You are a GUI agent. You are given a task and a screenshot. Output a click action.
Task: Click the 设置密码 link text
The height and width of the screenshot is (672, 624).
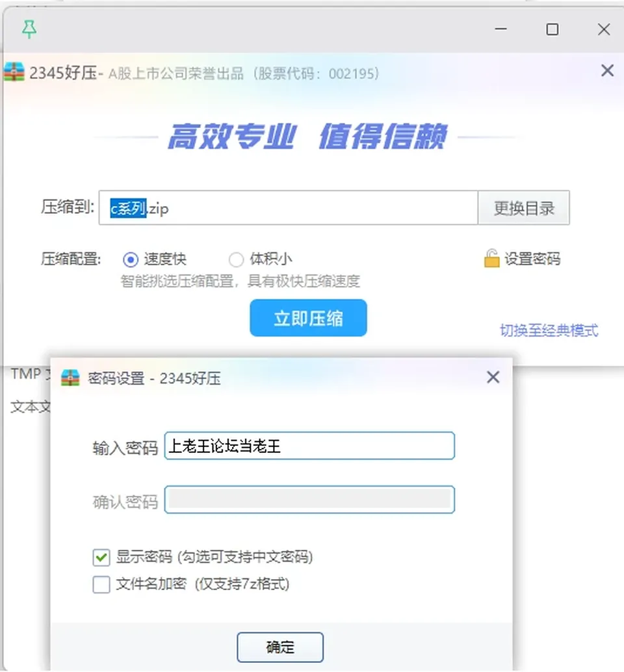(x=532, y=259)
